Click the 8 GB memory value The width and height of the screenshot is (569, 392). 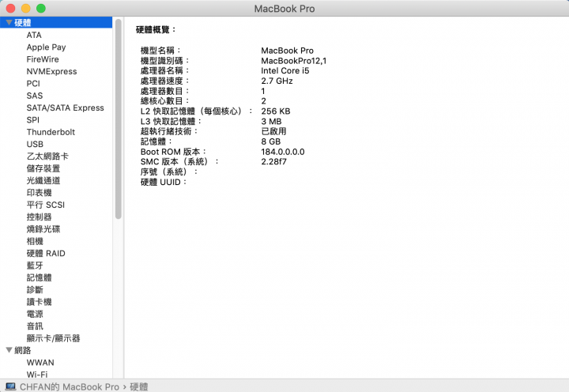[271, 141]
